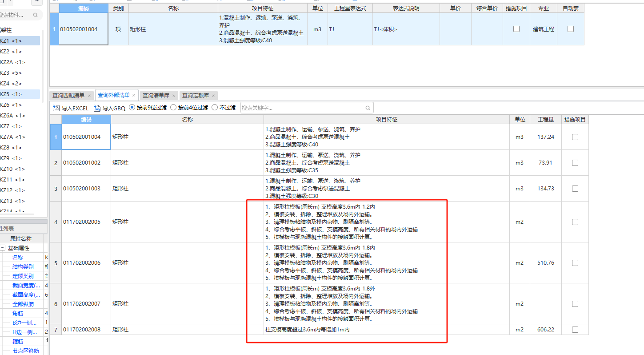This screenshot has height=355, width=644.
Task: Click the 导入GBQ button label
Action: pyautogui.click(x=114, y=108)
